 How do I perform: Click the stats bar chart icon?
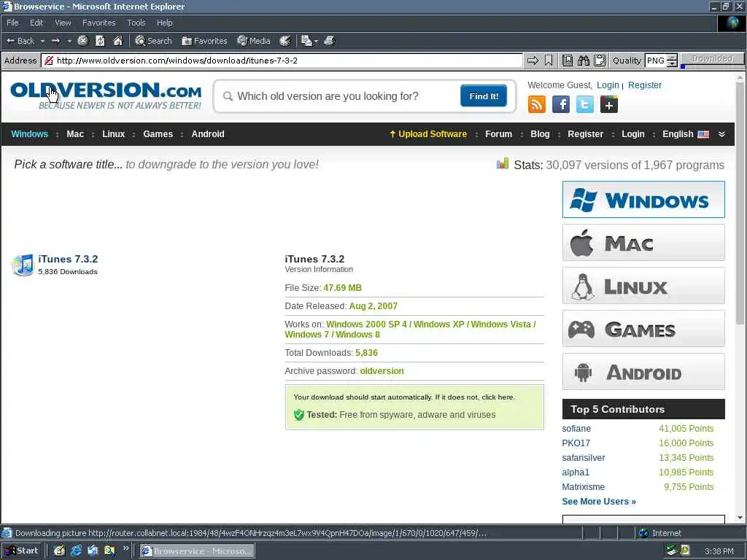tap(502, 164)
